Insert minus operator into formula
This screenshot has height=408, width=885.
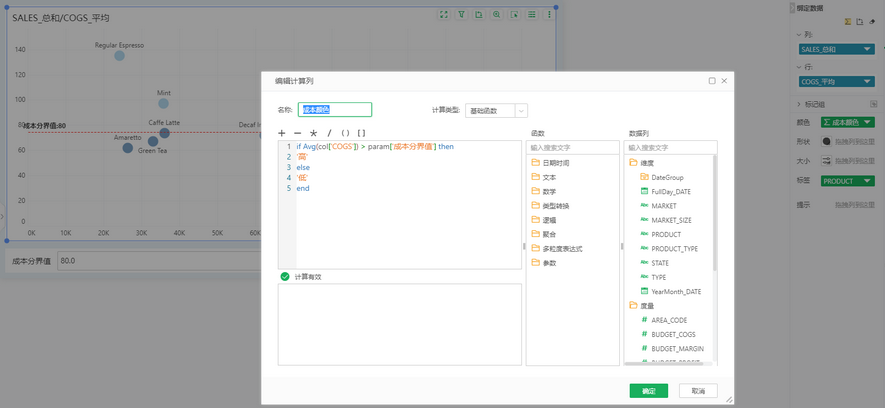(x=298, y=133)
